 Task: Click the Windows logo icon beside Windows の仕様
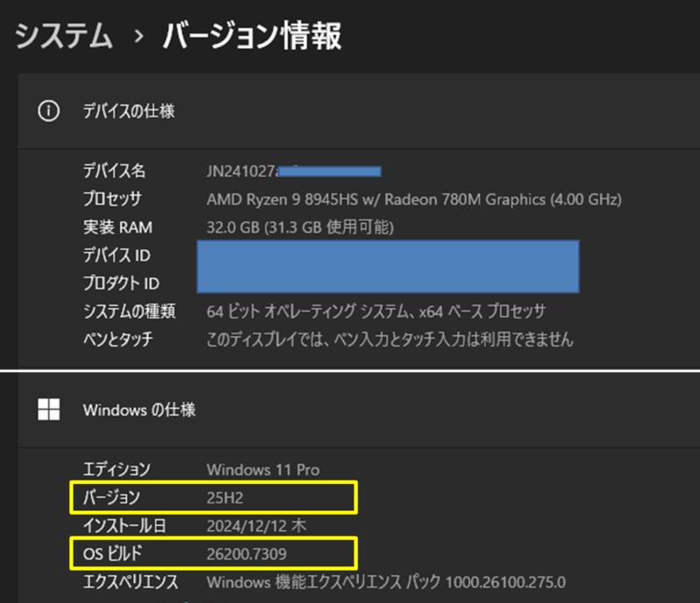tap(48, 410)
